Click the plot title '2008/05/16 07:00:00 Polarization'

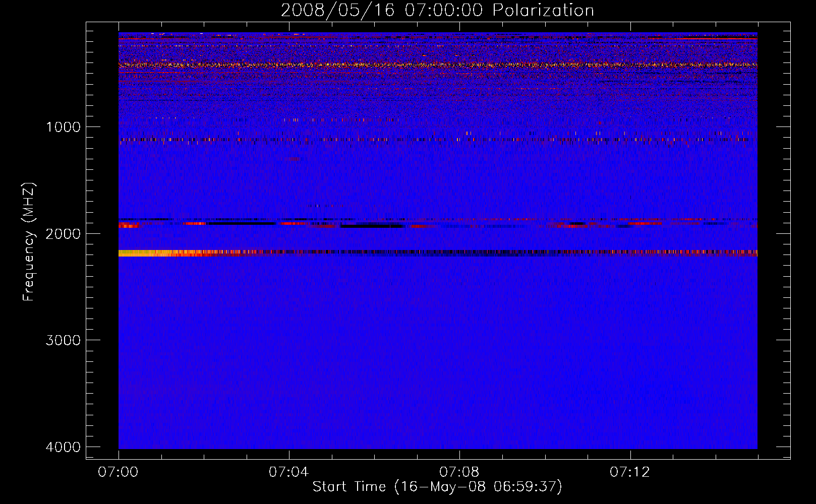tap(437, 10)
